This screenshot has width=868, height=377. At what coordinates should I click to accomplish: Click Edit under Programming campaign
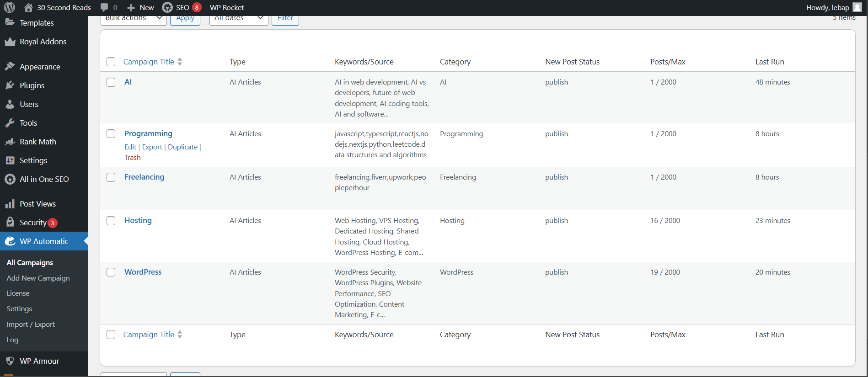click(130, 147)
